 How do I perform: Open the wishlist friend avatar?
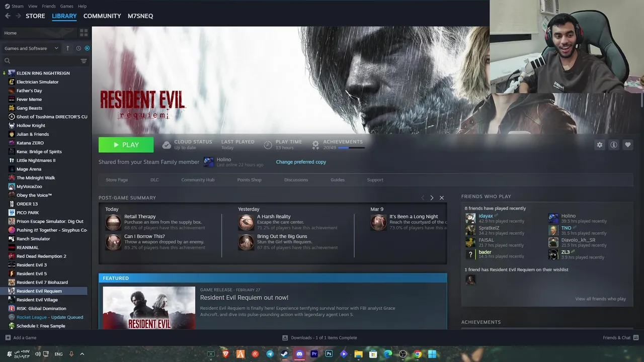pos(470,280)
